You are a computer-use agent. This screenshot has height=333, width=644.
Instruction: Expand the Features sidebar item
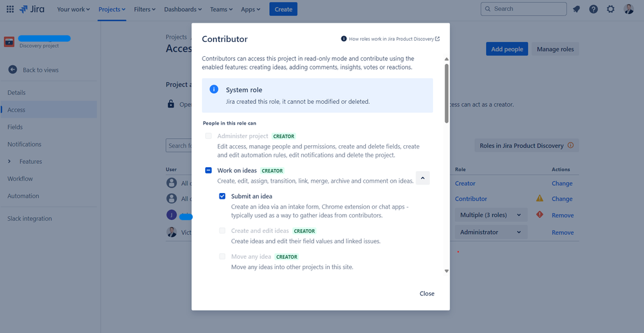tap(10, 161)
